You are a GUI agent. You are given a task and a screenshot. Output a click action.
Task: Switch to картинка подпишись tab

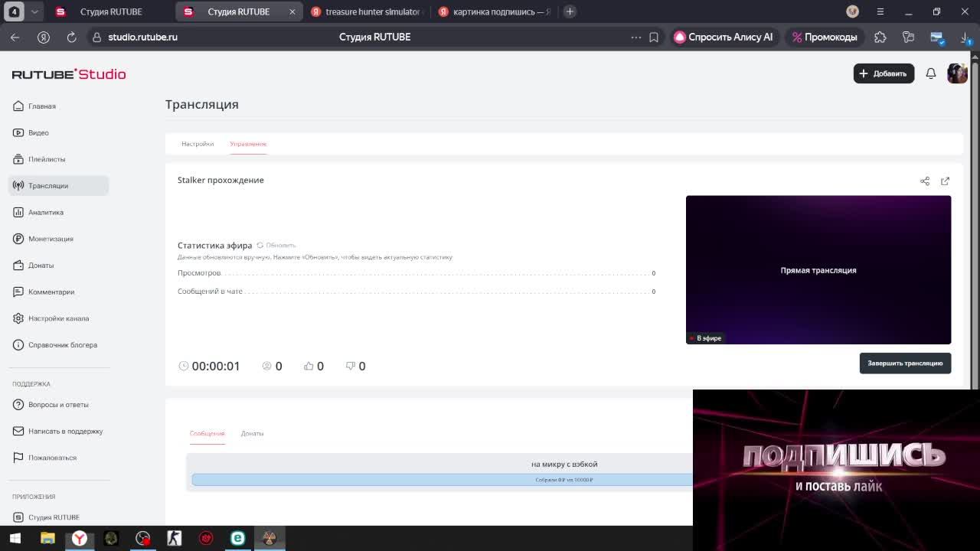point(495,11)
